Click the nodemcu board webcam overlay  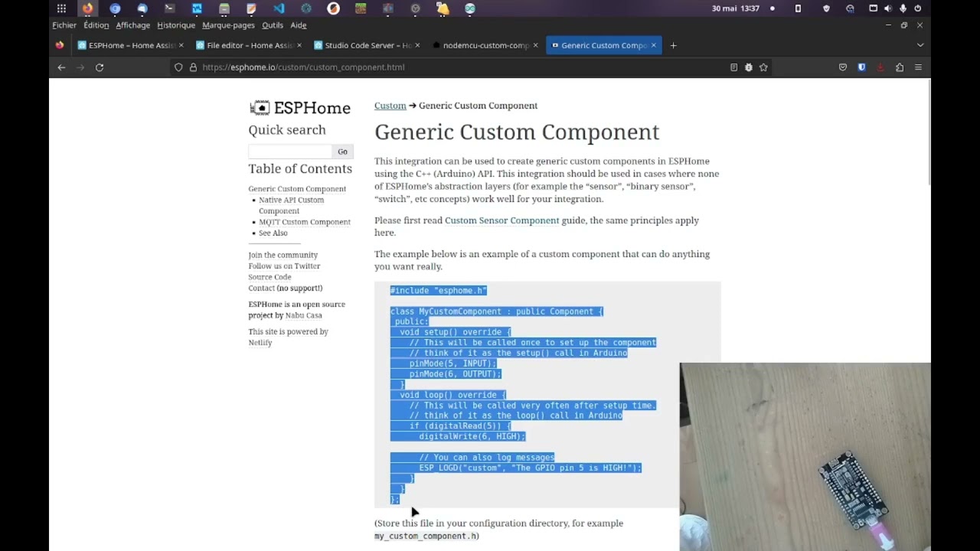pyautogui.click(x=805, y=457)
